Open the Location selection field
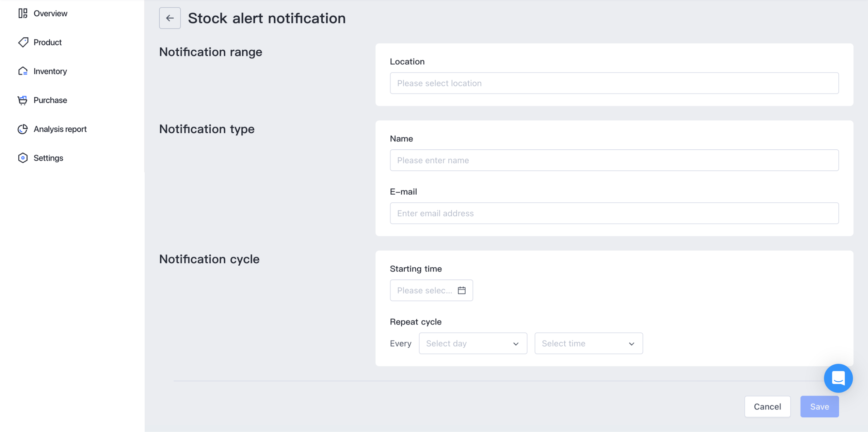Screen dimensions: 868x432 [x=614, y=83]
